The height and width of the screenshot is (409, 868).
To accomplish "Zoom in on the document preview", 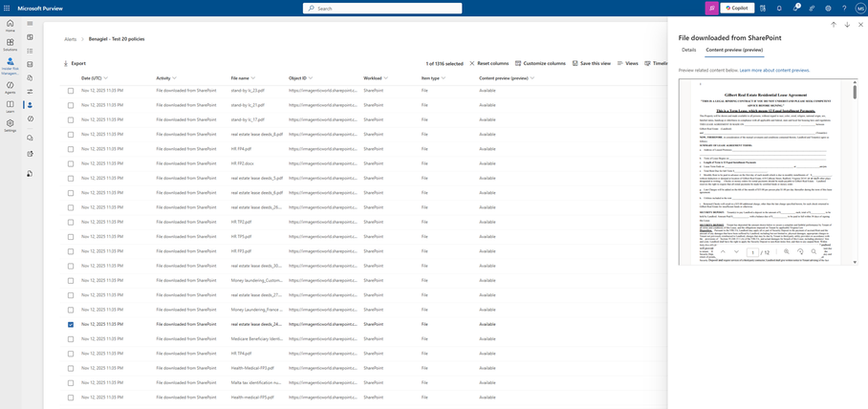I will [x=786, y=252].
